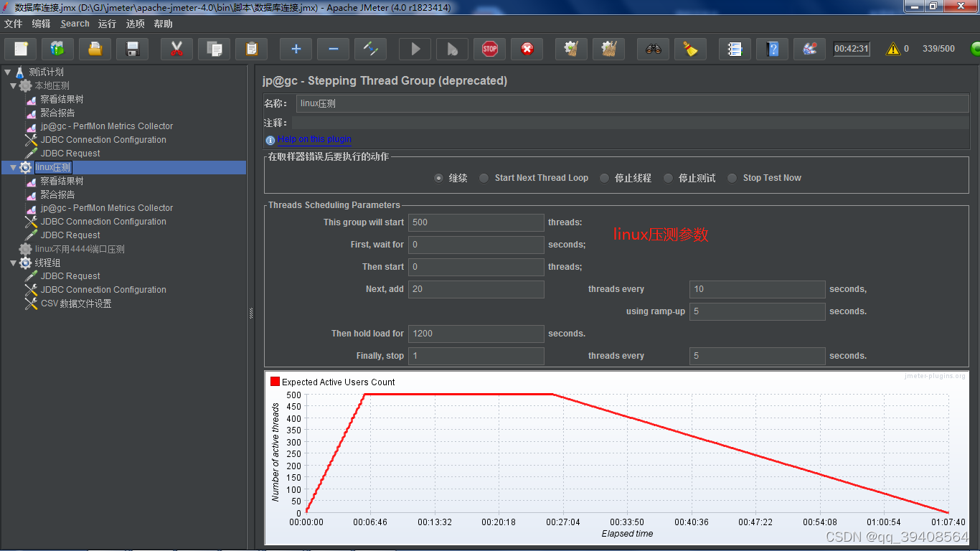Open Help with the question mark icon
980x551 pixels.
[x=772, y=49]
